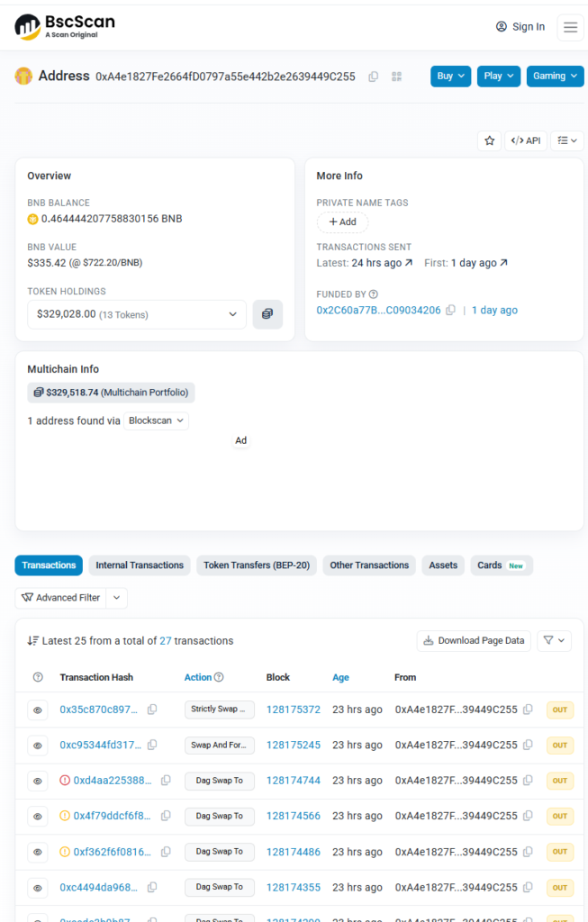Open the funding transaction '1 day ago' link
Image resolution: width=588 pixels, height=922 pixels.
[x=494, y=310]
